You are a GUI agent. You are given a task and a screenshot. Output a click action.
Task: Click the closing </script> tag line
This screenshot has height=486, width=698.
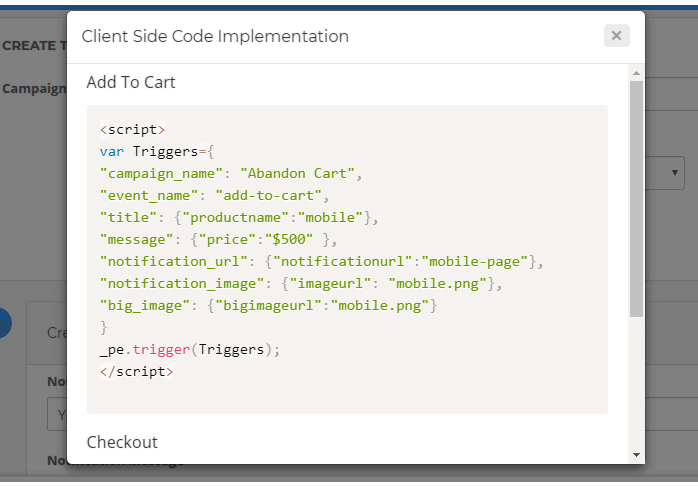click(137, 372)
